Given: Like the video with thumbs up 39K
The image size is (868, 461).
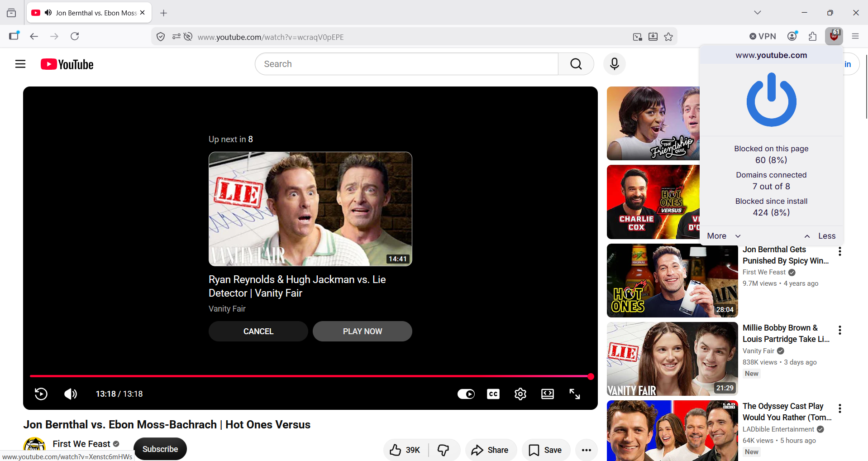Looking at the screenshot, I should click(405, 450).
